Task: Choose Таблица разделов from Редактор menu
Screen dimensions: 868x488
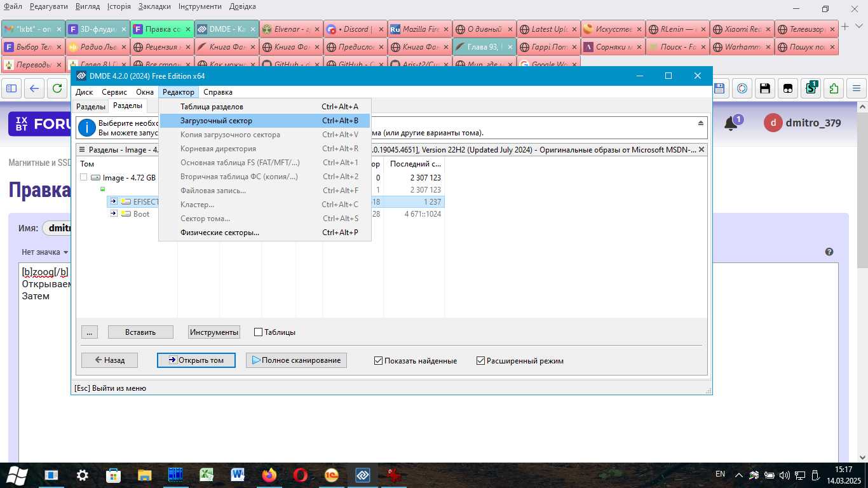Action: (x=212, y=107)
